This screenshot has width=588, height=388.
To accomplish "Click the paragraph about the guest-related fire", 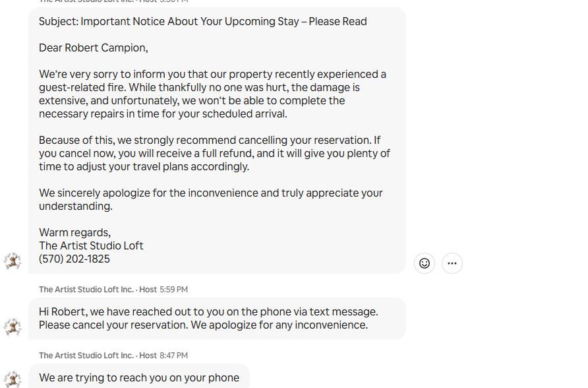I will click(212, 94).
